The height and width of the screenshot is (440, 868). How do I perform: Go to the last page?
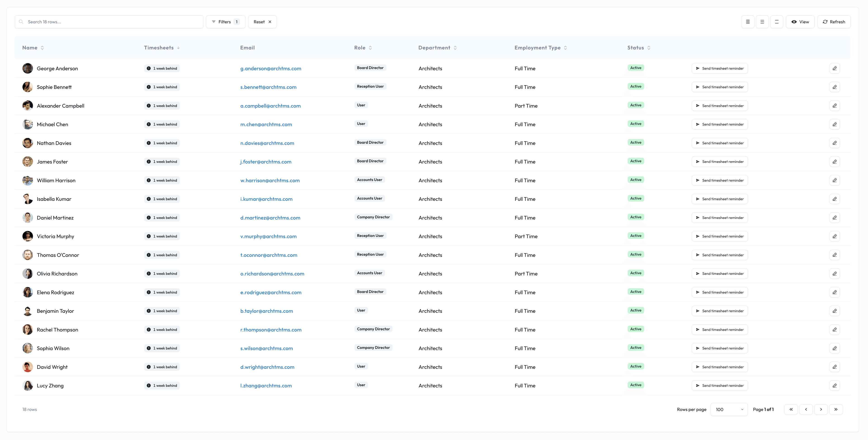tap(836, 409)
